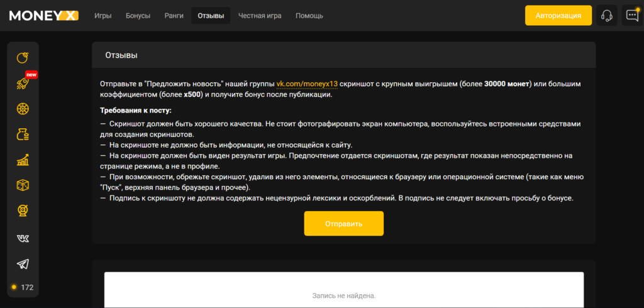The width and height of the screenshot is (644, 308).
Task: Click the yellow Отправить button
Action: tap(344, 224)
